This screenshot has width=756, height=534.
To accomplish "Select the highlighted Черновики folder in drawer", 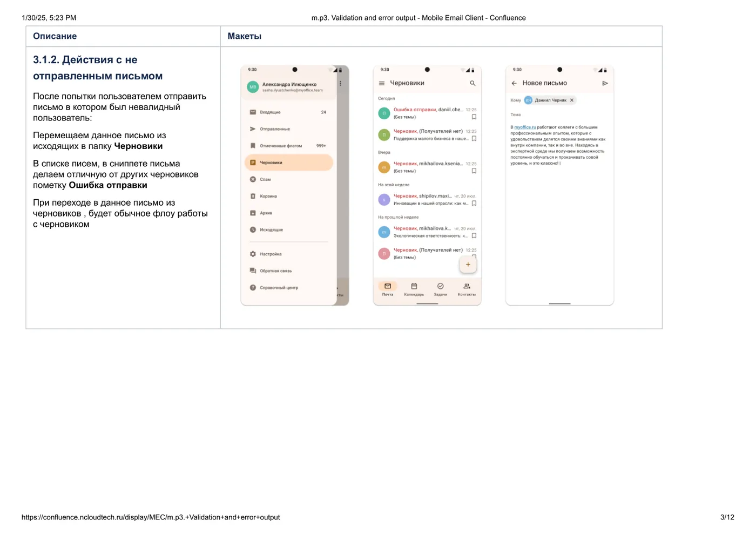I will point(289,163).
